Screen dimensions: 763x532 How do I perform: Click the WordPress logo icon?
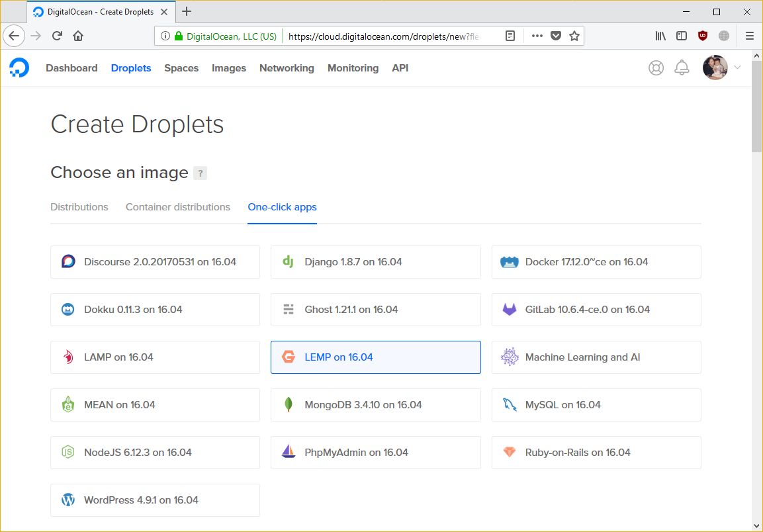tap(68, 500)
